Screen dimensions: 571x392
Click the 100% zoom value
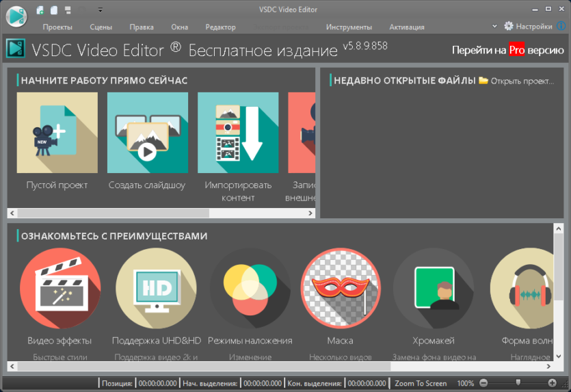click(466, 383)
